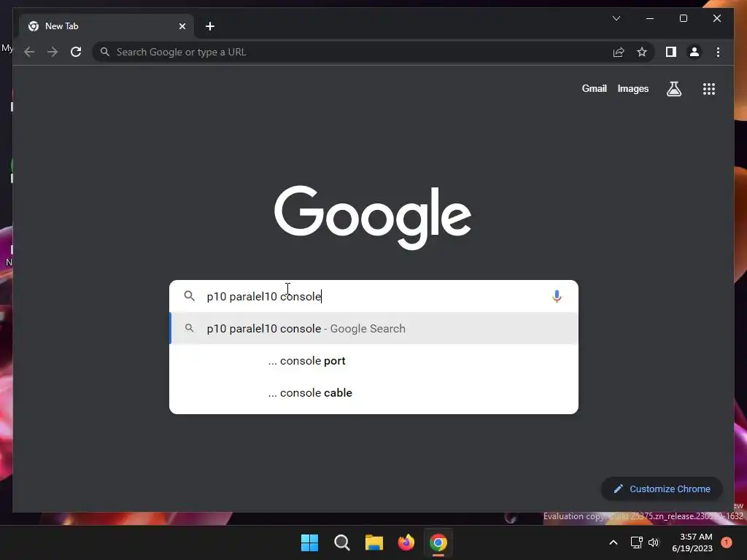The width and height of the screenshot is (747, 560).
Task: Open the volume tray icon
Action: 654,542
